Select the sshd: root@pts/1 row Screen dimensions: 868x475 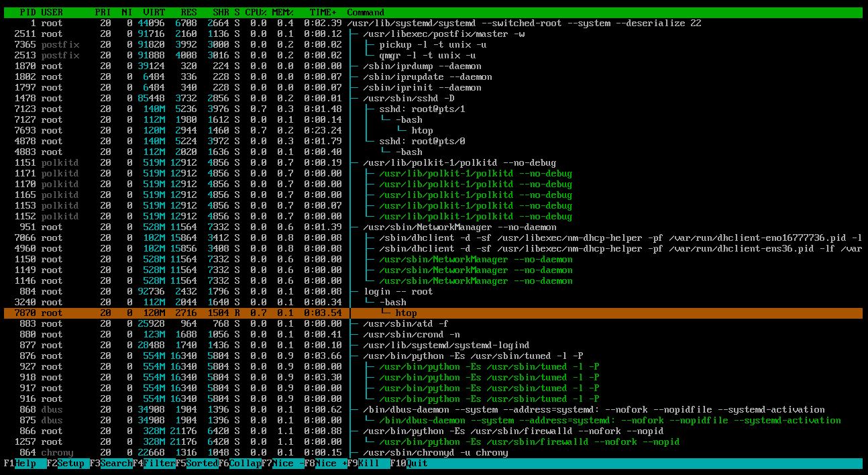coord(433,109)
